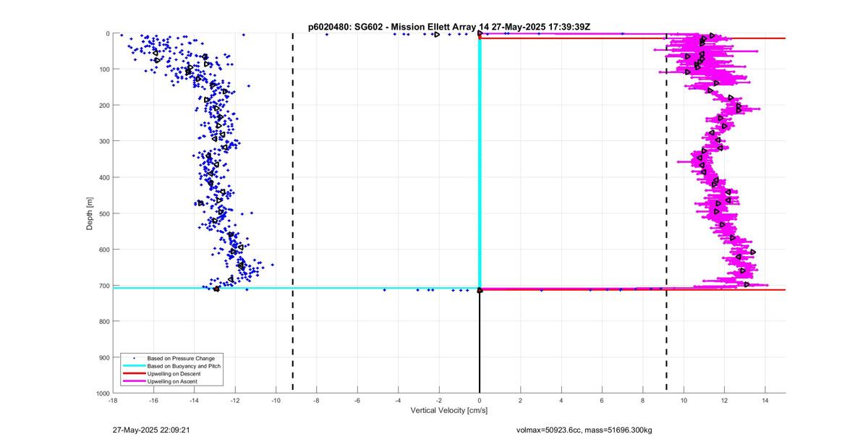Click x-axis tick label '-2'
The height and width of the screenshot is (442, 868).
[439, 400]
